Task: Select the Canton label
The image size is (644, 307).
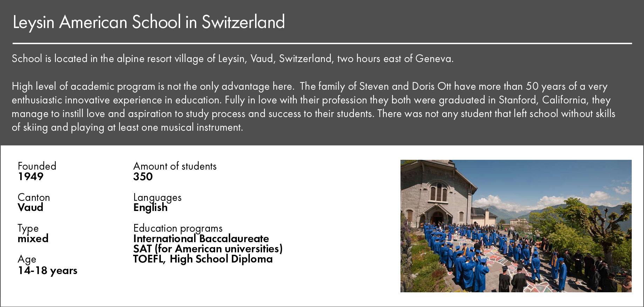Action: pyautogui.click(x=34, y=197)
